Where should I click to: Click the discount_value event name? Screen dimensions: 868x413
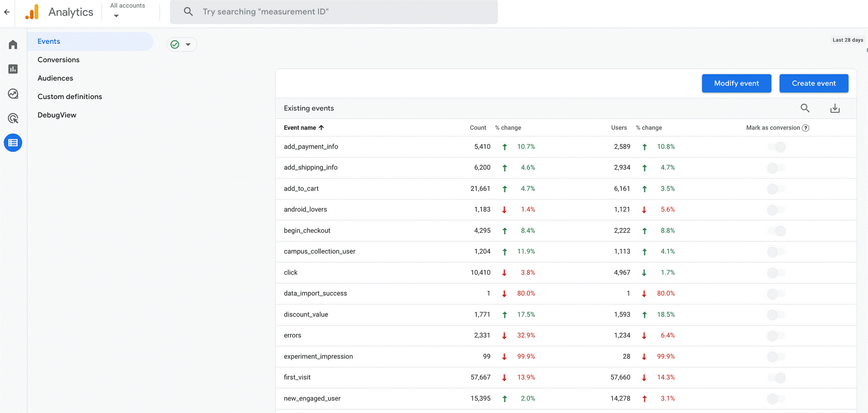[306, 314]
